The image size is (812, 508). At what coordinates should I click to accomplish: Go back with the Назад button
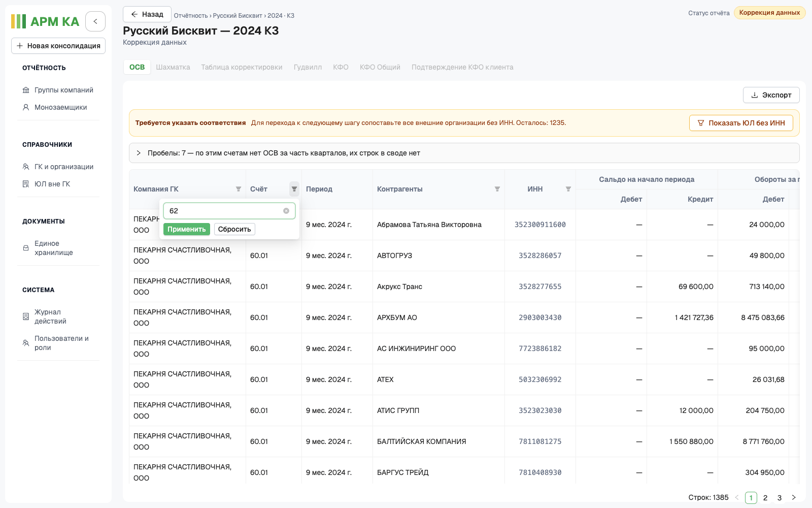click(x=147, y=14)
